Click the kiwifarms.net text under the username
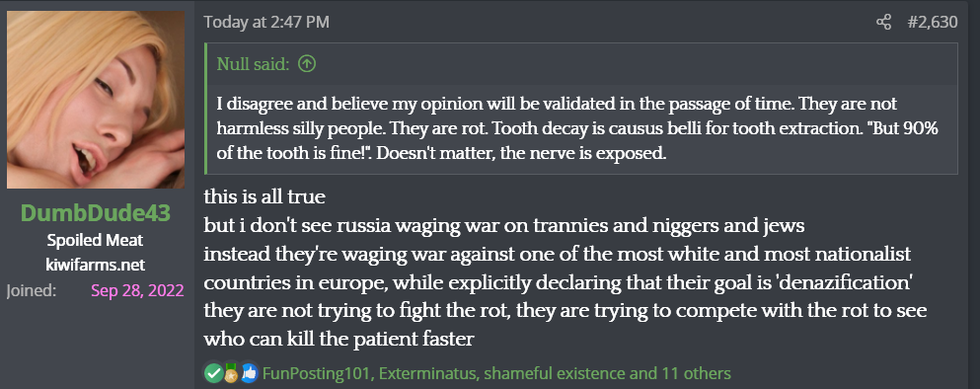This screenshot has height=389, width=980. [96, 265]
